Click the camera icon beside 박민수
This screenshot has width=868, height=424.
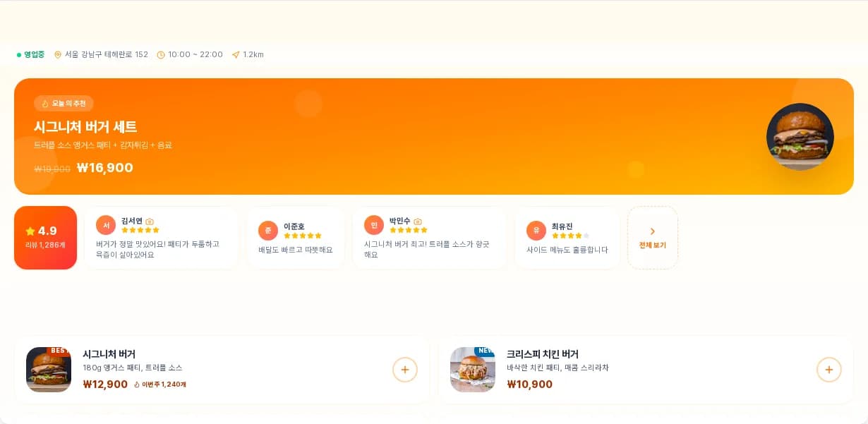(418, 221)
